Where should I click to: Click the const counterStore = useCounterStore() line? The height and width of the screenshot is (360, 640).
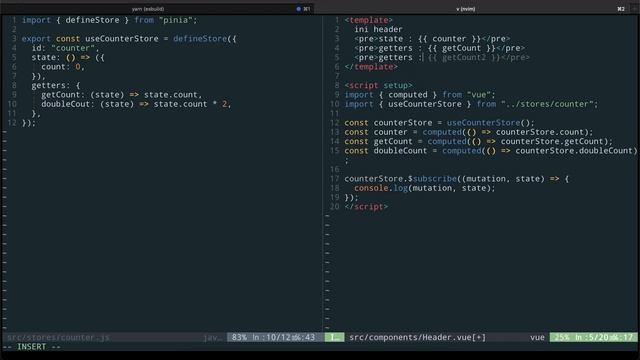point(439,123)
